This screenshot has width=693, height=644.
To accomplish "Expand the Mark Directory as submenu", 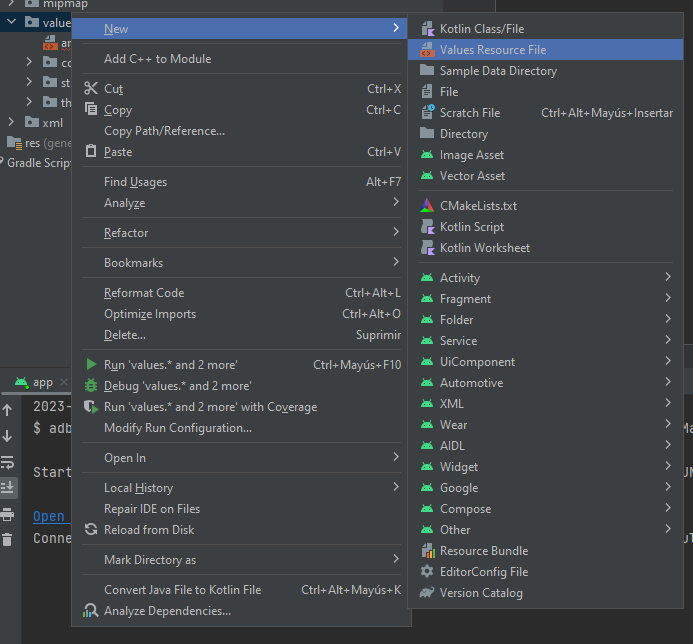I will click(150, 560).
